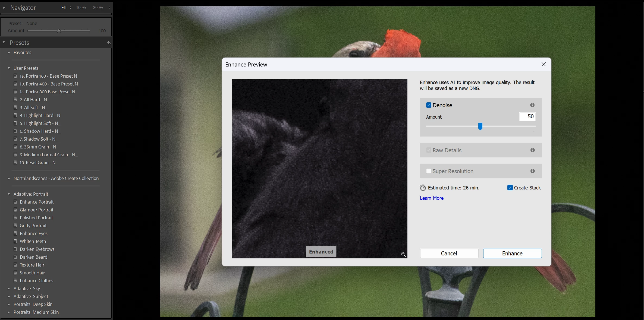
Task: Open the Learn More link
Action: click(x=431, y=198)
